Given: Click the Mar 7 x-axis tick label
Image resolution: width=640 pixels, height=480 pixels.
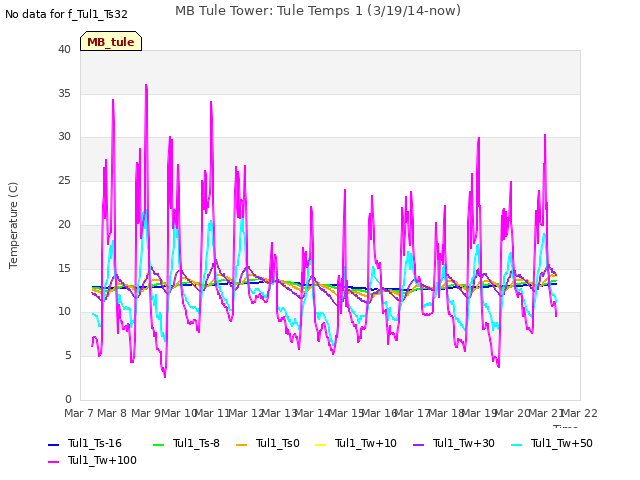Looking at the screenshot, I should click(x=79, y=413).
